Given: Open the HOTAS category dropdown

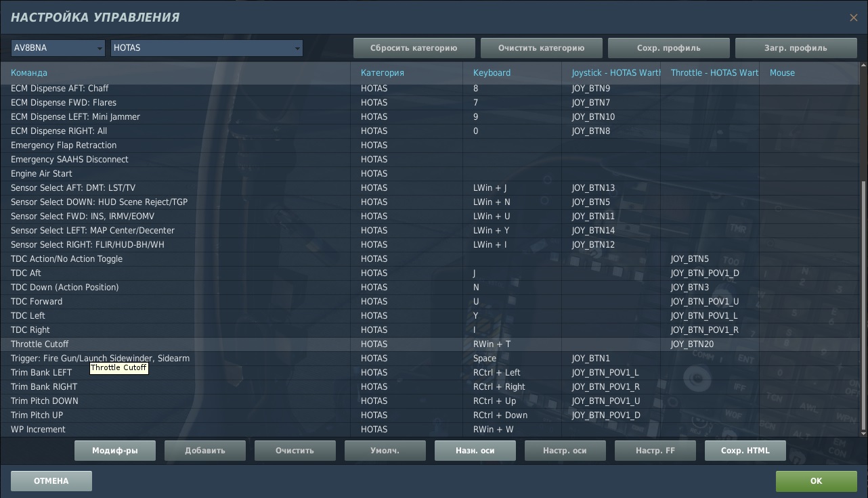Looking at the screenshot, I should click(x=207, y=48).
